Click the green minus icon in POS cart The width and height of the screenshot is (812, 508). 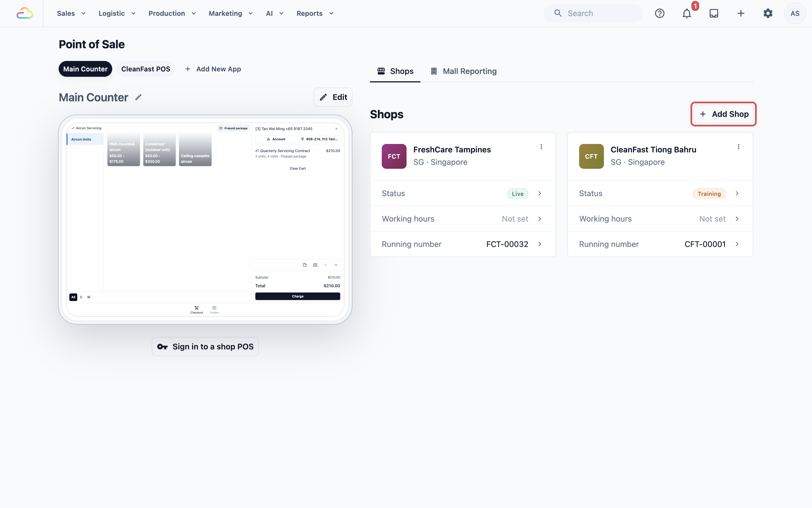(x=325, y=265)
